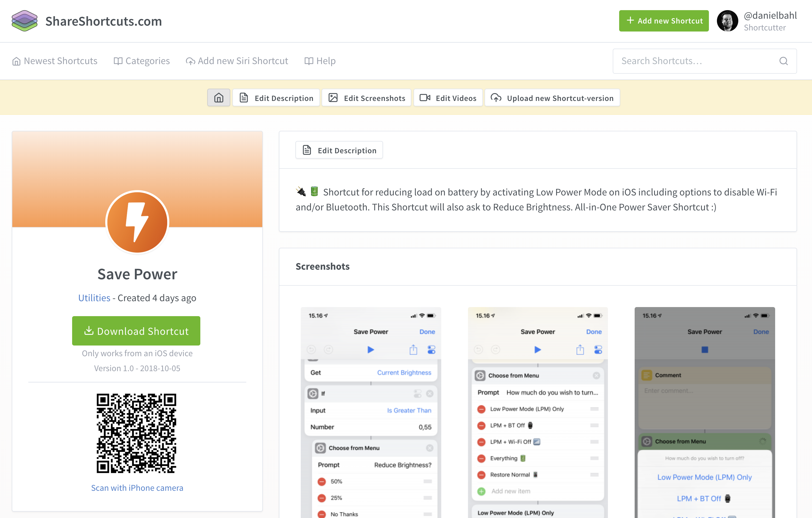Click the search magnifier icon
This screenshot has width=812, height=518.
click(783, 61)
